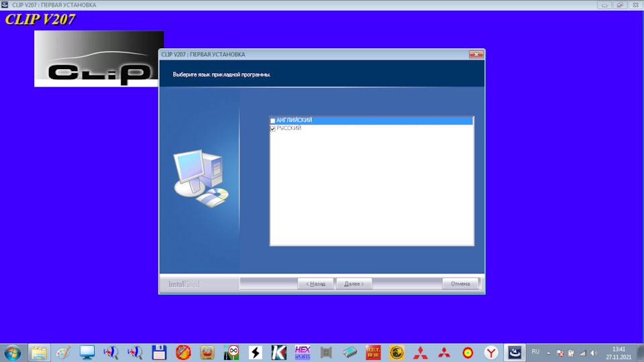This screenshot has width=644, height=362.
Task: Go back with the Назад button
Action: point(315,284)
